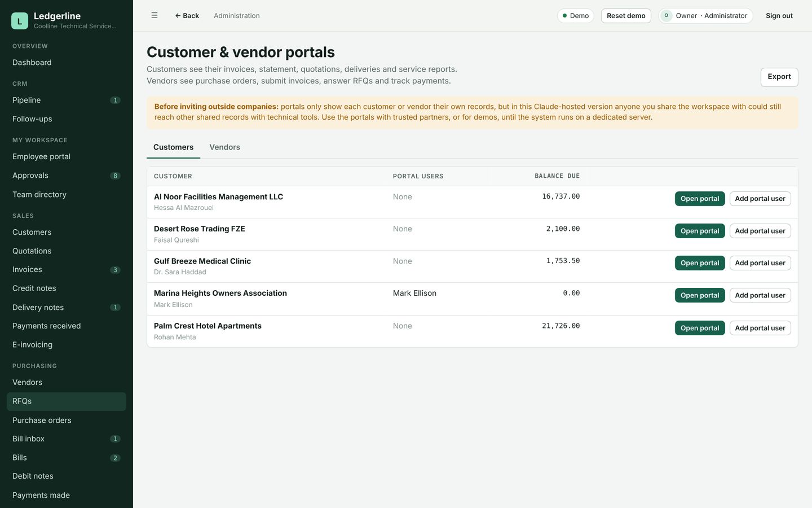Open Invoices in the sidebar

point(67,270)
